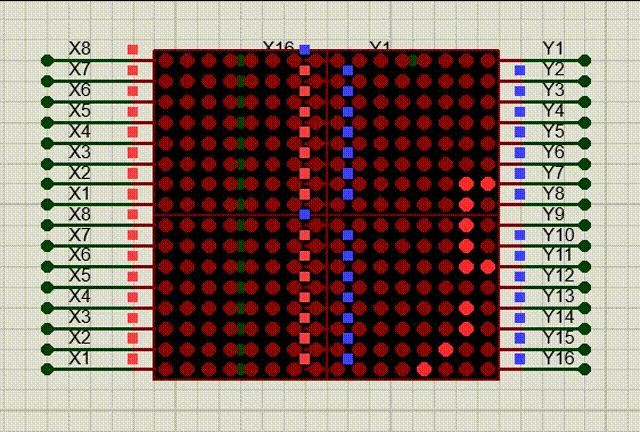
Task: Click the green terminal ending the Y6 wire
Action: click(585, 164)
